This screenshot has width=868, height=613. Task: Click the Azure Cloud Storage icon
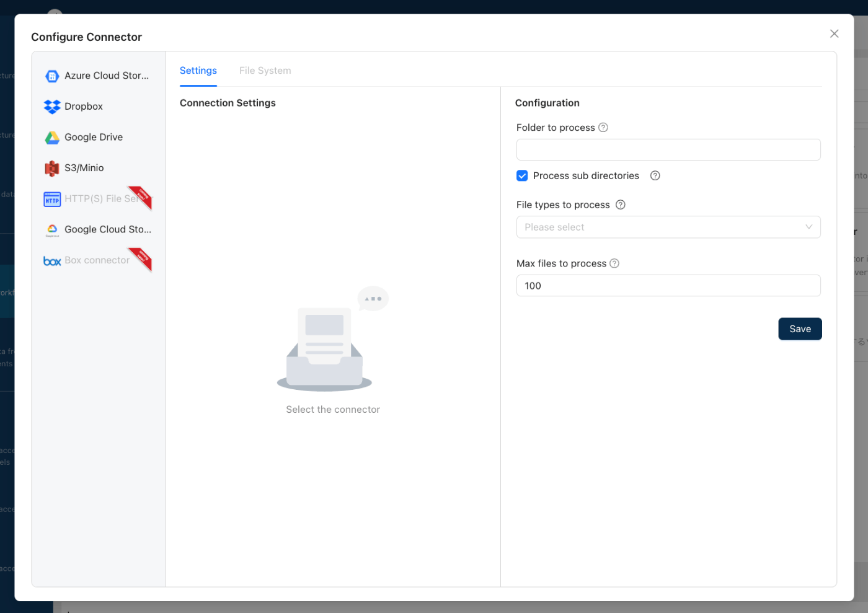click(x=52, y=76)
